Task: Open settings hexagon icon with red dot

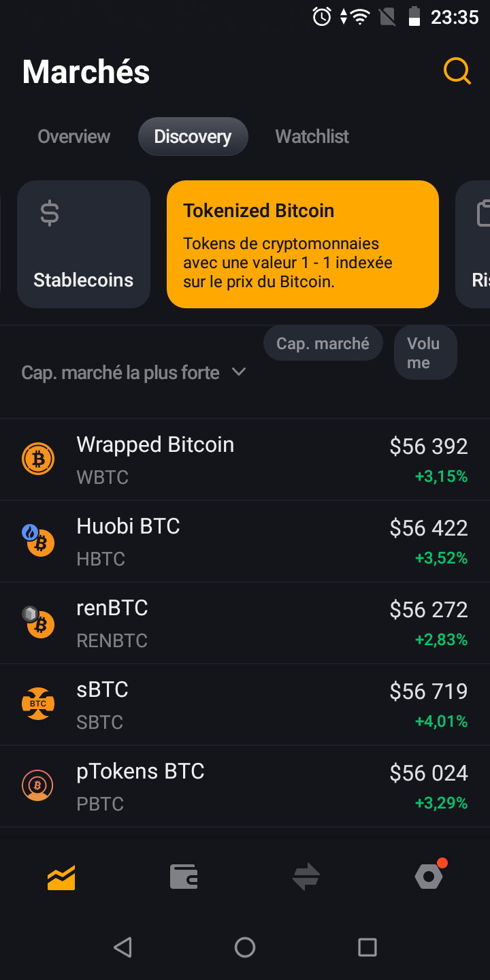Action: click(429, 877)
